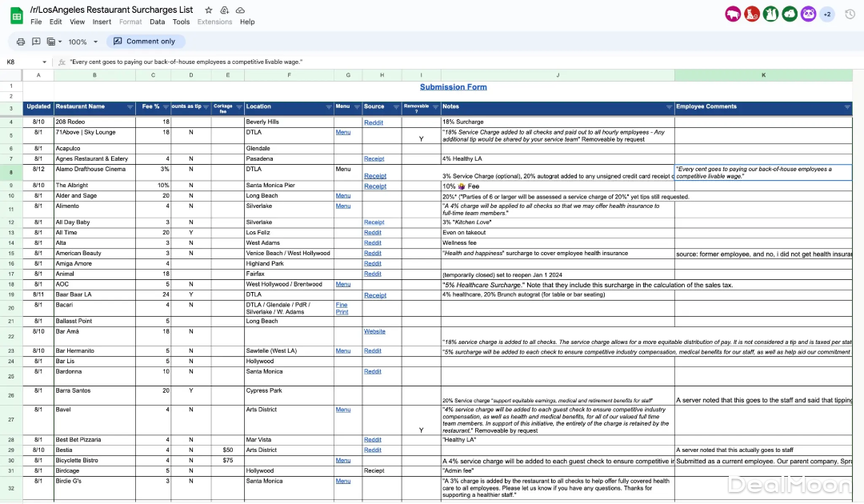864x504 pixels.
Task: Open the Name Box cell reference dropdown
Action: tap(45, 62)
